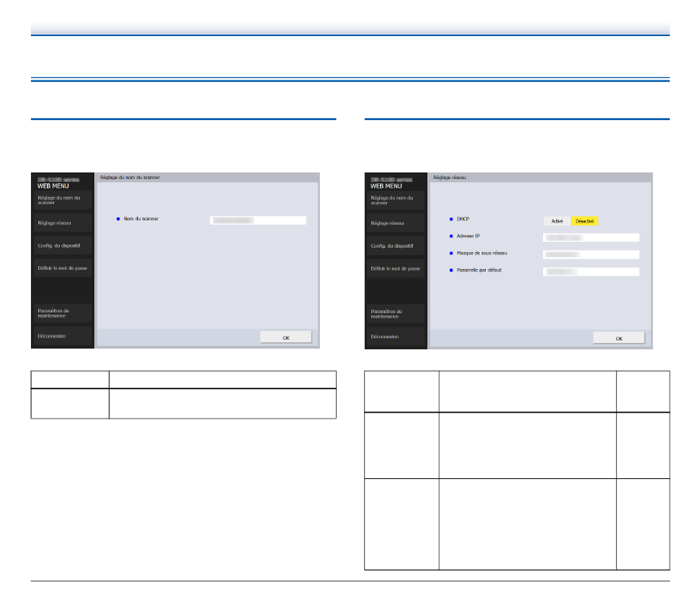This screenshot has width=700, height=594.
Task: Click the Passerelle par défaut field
Action: pos(591,271)
